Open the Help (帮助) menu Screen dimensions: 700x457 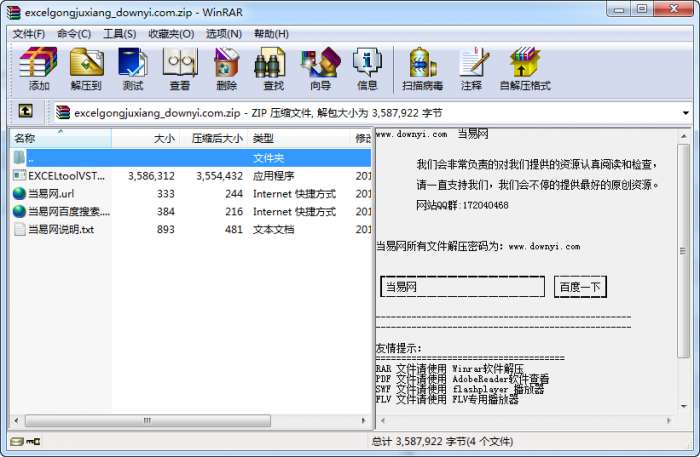[271, 34]
